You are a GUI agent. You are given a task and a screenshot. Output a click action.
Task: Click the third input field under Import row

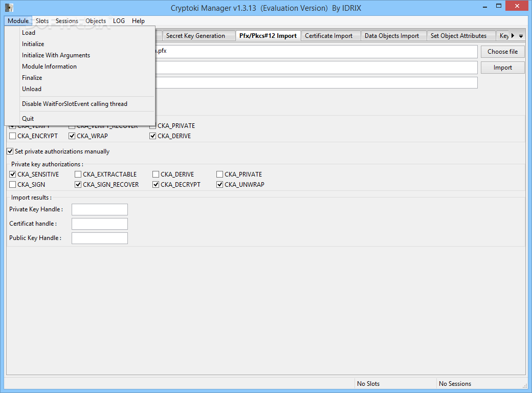click(316, 83)
